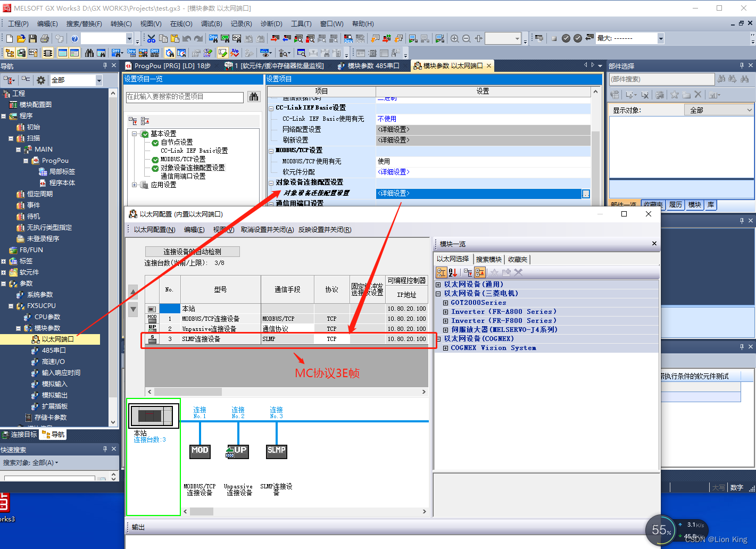Viewport: 756px width, 549px height.
Task: Click the binoculars search button beside the settings search box
Action: click(254, 97)
